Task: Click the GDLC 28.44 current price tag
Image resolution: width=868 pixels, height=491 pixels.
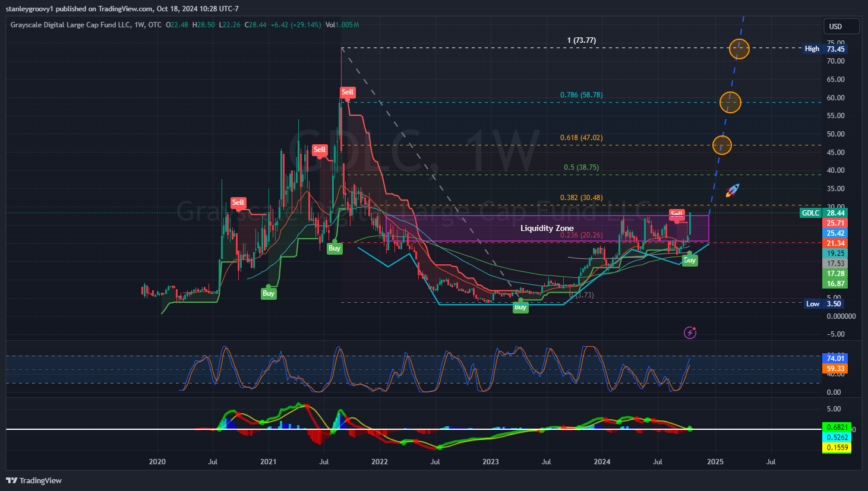Action: 823,213
